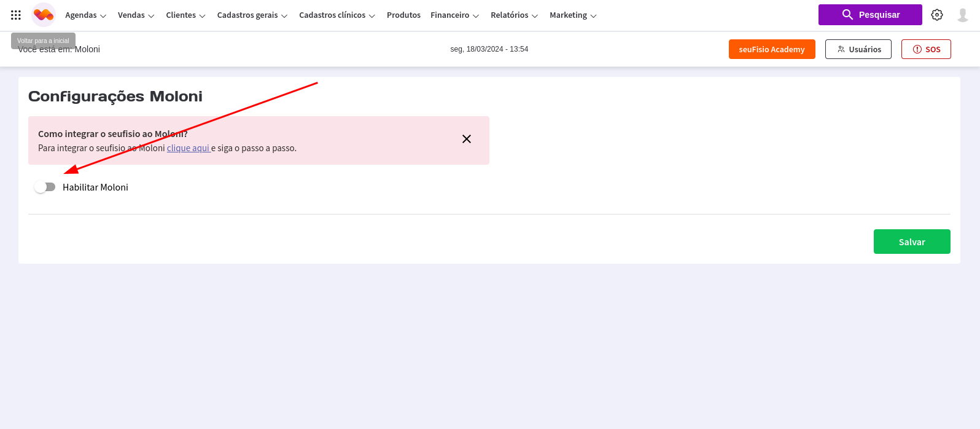980x429 pixels.
Task: Save settings with the Salvar button
Action: 912,242
